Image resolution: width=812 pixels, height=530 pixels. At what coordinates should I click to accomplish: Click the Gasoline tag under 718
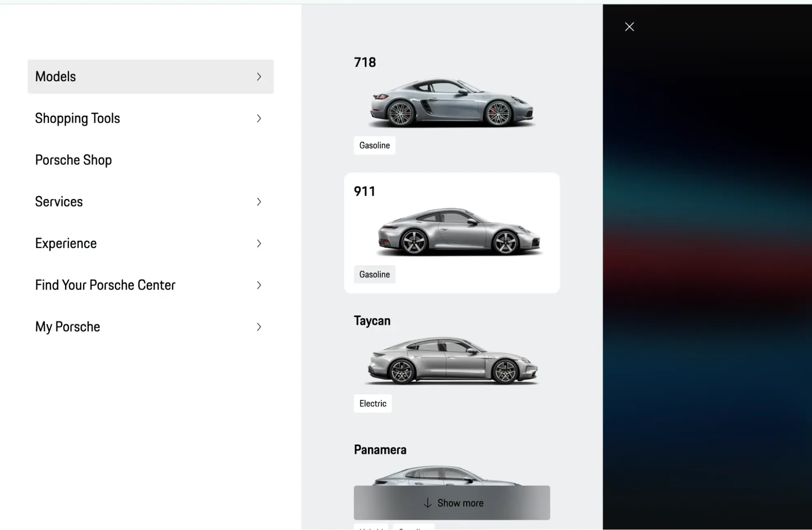374,145
